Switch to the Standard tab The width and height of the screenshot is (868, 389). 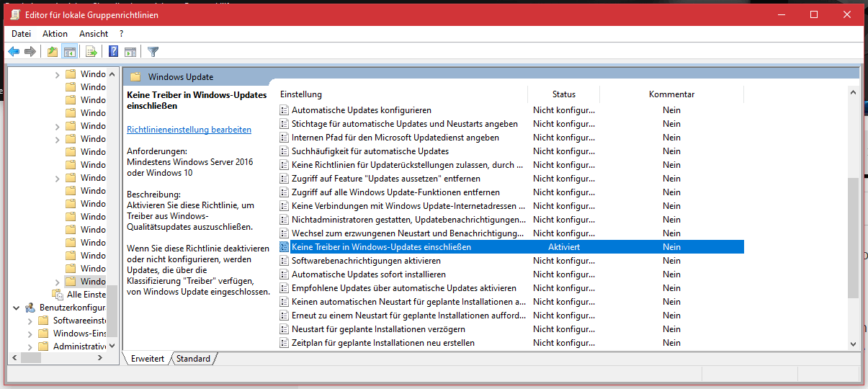[193, 359]
